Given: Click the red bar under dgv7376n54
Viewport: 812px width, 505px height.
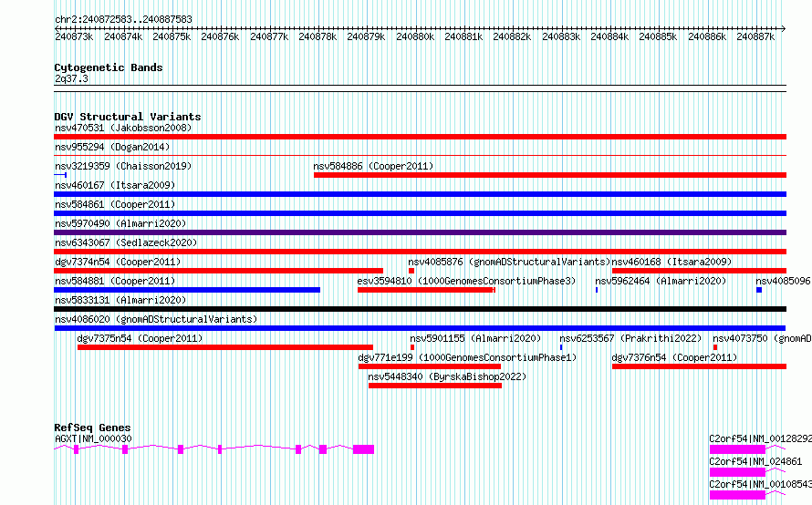Looking at the screenshot, I should pyautogui.click(x=699, y=366).
